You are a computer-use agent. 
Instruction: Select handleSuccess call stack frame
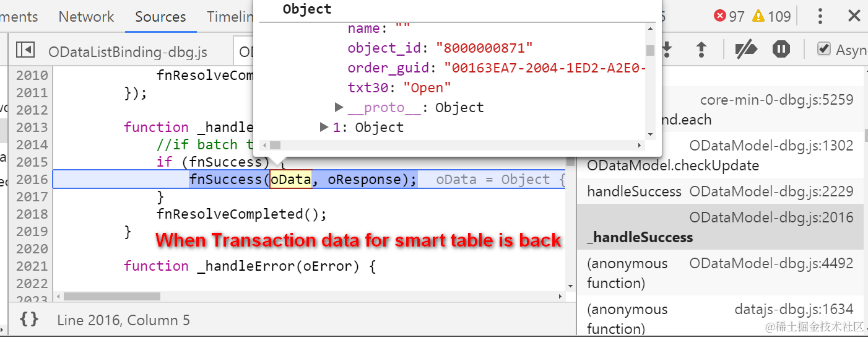coord(721,191)
